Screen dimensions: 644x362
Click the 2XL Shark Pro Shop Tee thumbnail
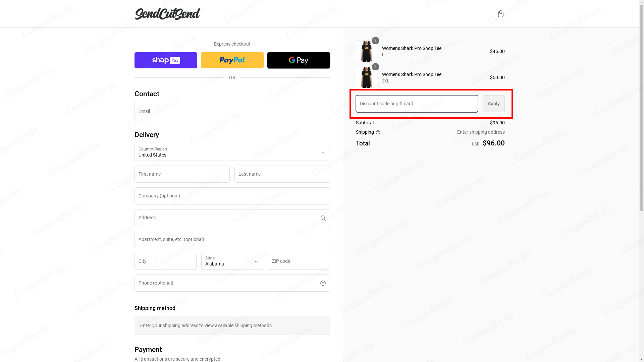[x=367, y=77]
